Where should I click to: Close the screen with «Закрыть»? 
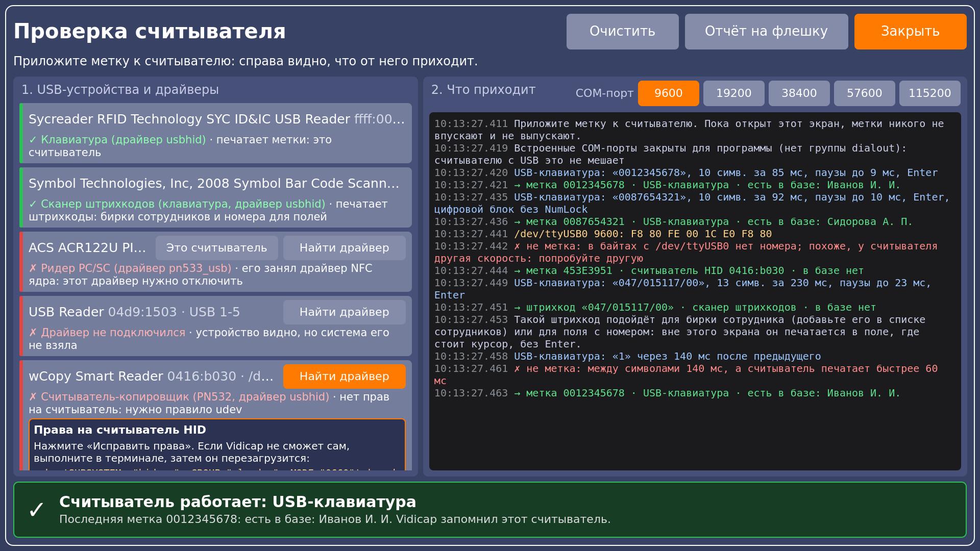pyautogui.click(x=910, y=32)
